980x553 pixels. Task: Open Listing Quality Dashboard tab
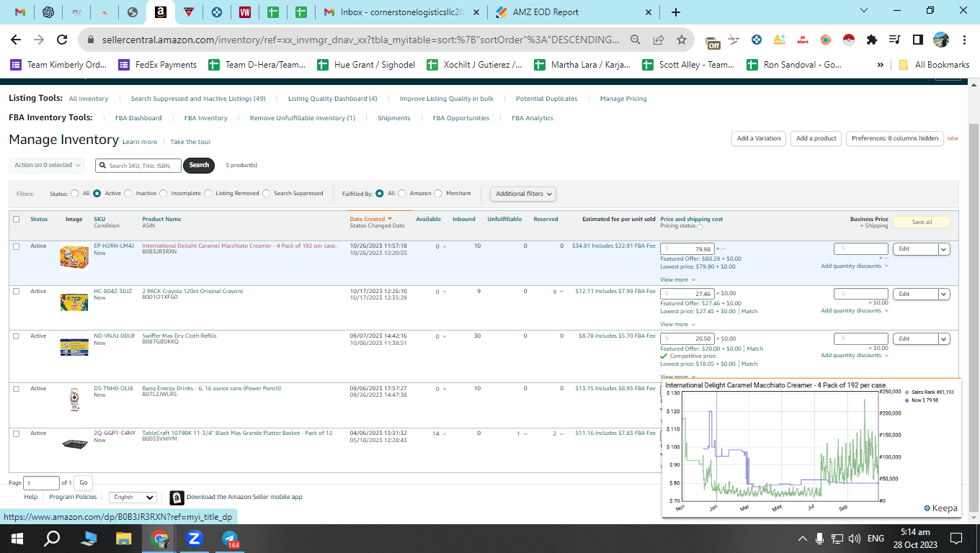tap(332, 99)
